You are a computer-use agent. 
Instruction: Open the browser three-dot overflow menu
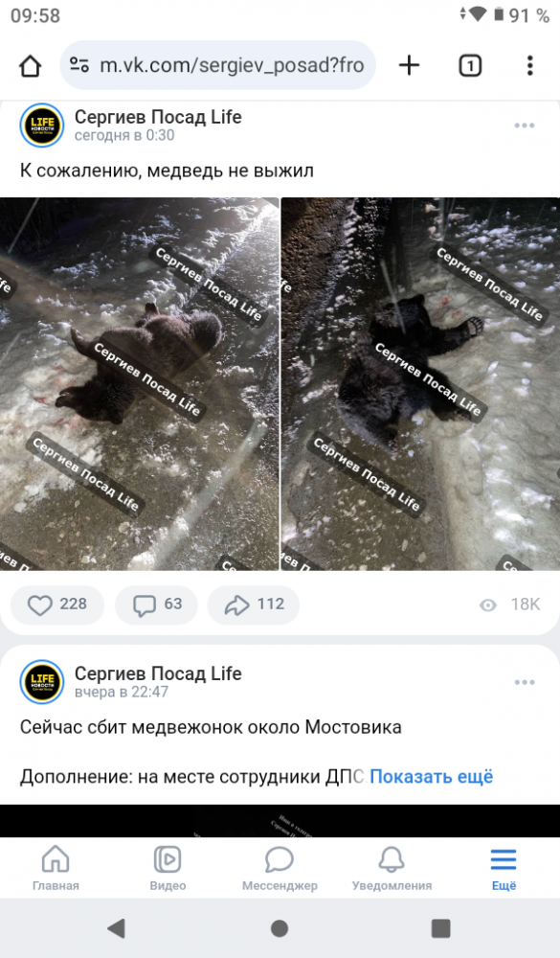point(529,65)
